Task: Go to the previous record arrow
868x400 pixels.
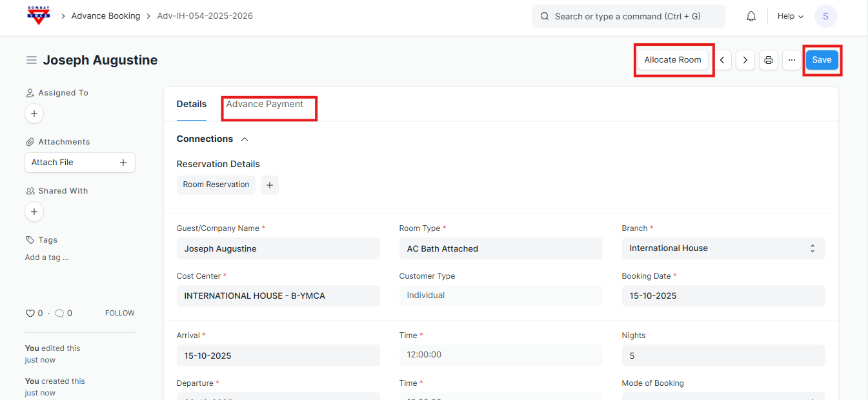Action: (722, 60)
